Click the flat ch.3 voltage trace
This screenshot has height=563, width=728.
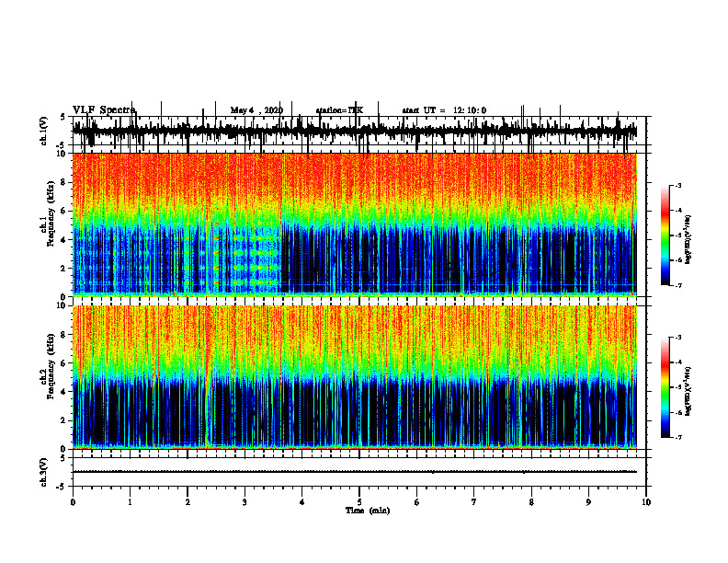pyautogui.click(x=354, y=472)
